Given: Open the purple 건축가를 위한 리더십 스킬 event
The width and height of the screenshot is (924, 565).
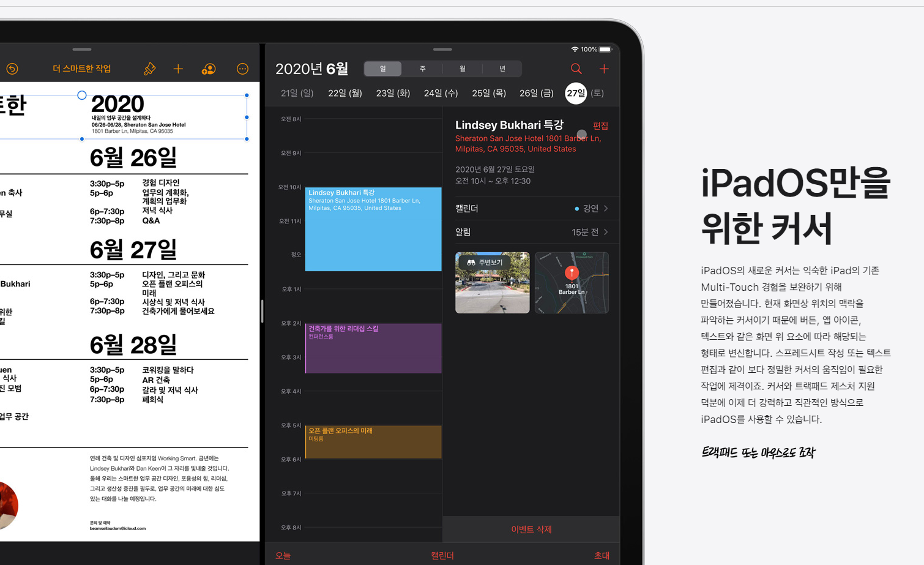Looking at the screenshot, I should pos(373,348).
